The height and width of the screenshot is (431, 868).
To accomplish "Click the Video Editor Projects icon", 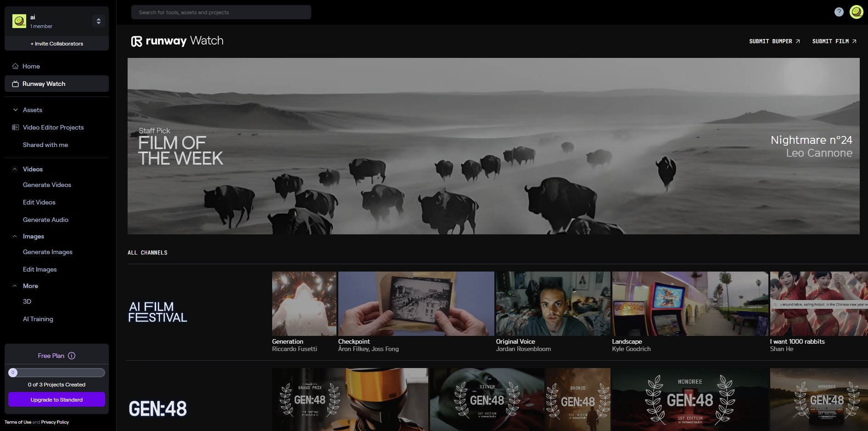I will [16, 127].
